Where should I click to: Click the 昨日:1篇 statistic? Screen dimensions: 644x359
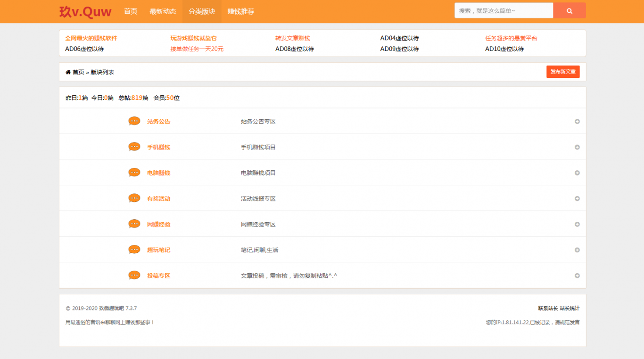pyautogui.click(x=76, y=98)
